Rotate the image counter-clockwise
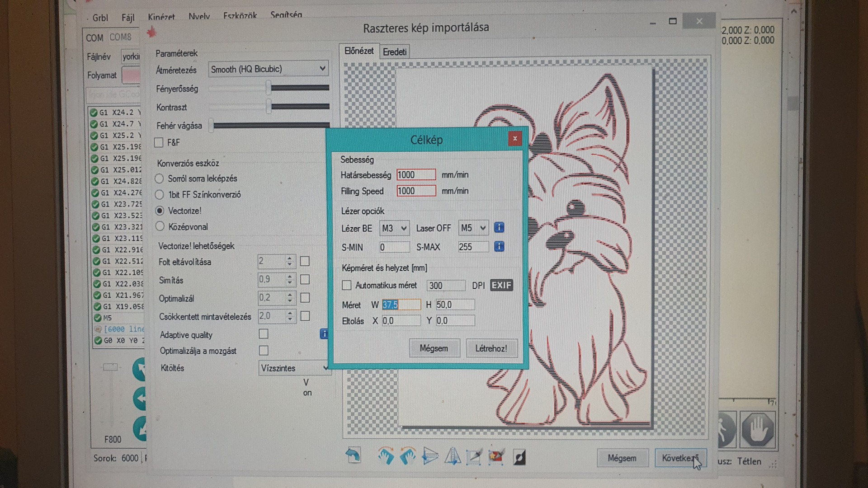This screenshot has height=488, width=868. point(407,456)
